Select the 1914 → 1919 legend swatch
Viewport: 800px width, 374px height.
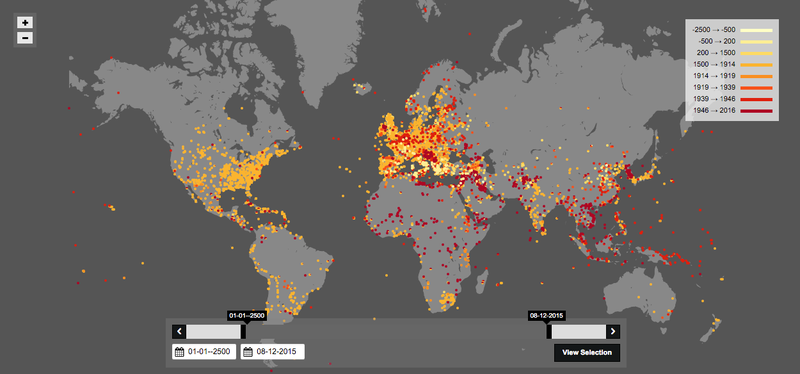click(756, 77)
